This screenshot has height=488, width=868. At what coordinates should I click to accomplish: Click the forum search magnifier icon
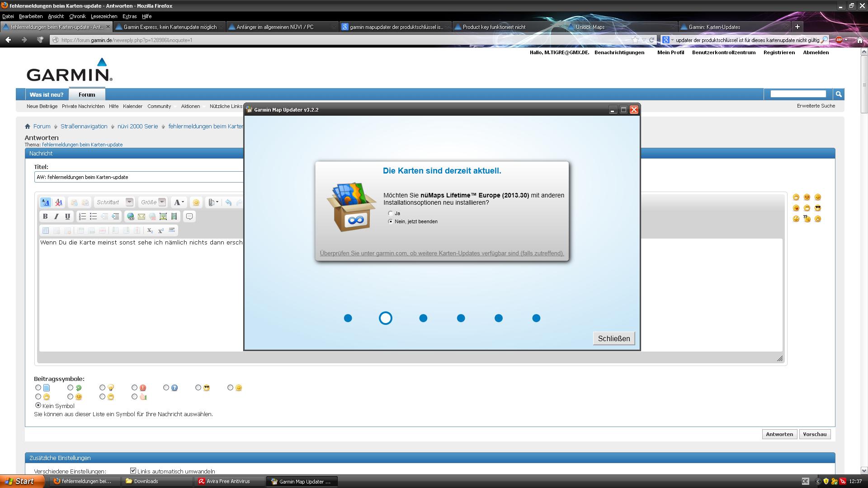click(839, 94)
